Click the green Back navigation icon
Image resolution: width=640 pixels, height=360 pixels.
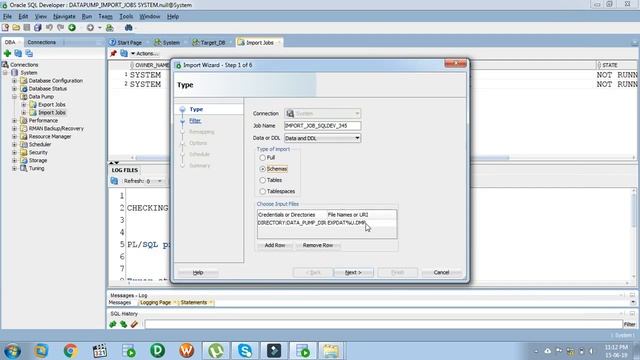(72, 28)
